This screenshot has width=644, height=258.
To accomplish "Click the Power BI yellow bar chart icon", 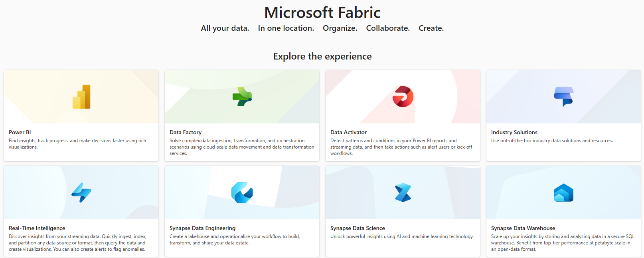I will point(81,97).
